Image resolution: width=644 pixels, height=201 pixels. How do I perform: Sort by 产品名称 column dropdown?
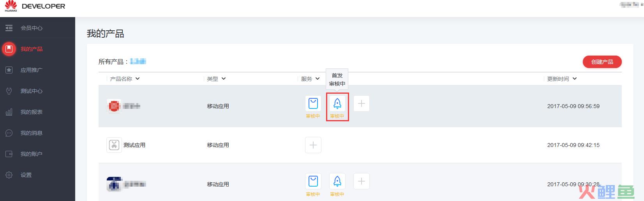pos(125,79)
